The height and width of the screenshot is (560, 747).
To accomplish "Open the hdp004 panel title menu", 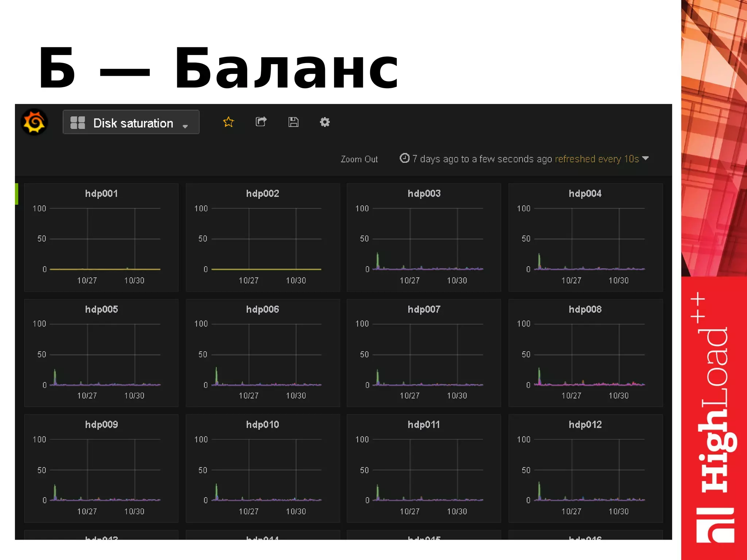I will point(585,194).
